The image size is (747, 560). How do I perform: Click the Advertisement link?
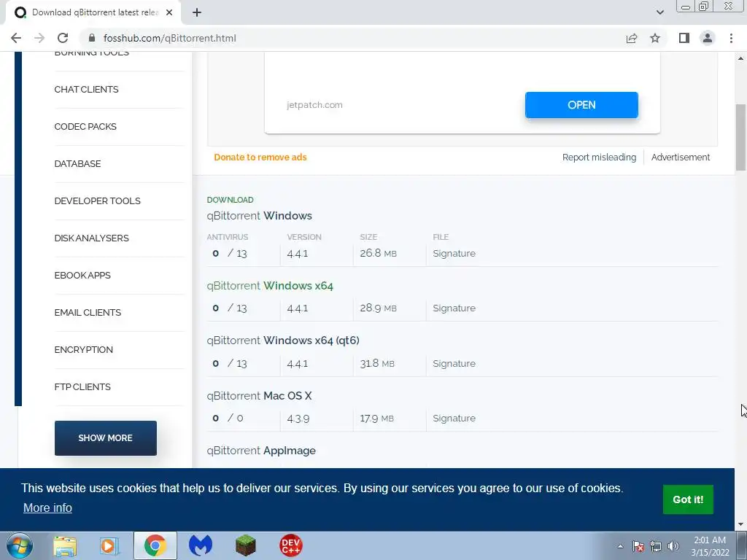tap(681, 157)
